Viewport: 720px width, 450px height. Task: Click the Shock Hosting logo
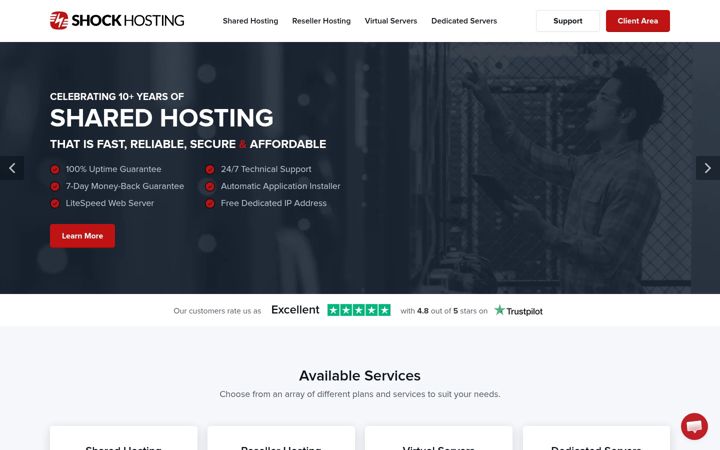pyautogui.click(x=117, y=20)
